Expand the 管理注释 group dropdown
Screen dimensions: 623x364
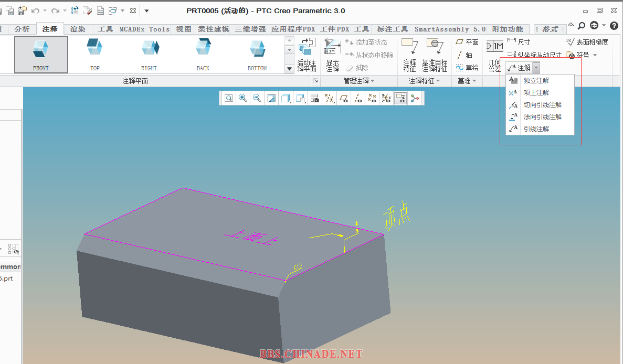[359, 81]
